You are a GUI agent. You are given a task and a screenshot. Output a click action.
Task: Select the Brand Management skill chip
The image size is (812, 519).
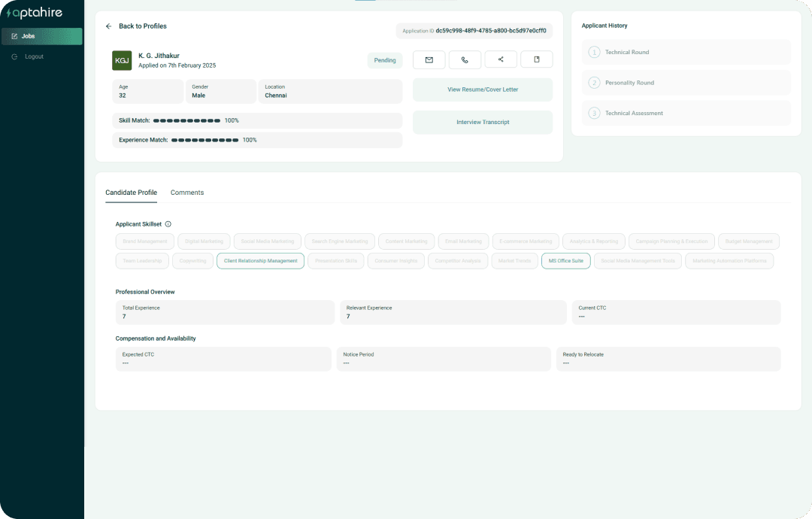(145, 241)
